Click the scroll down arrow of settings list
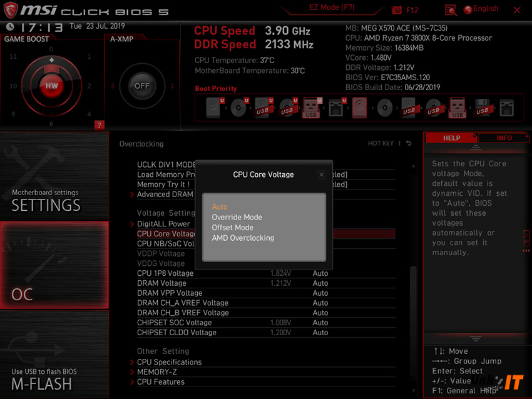The image size is (532, 399). pos(413,390)
